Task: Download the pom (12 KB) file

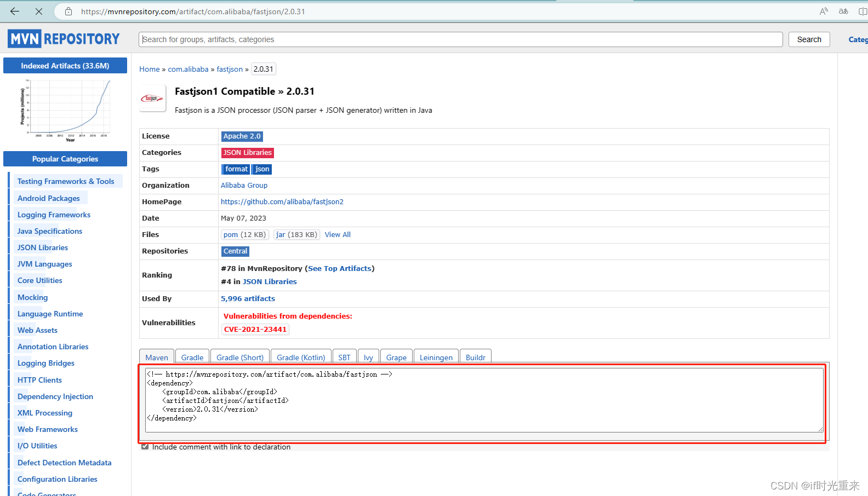Action: pyautogui.click(x=245, y=235)
